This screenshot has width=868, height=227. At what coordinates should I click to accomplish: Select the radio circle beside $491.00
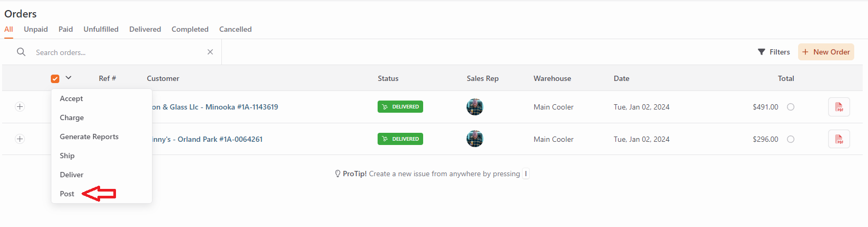(791, 107)
